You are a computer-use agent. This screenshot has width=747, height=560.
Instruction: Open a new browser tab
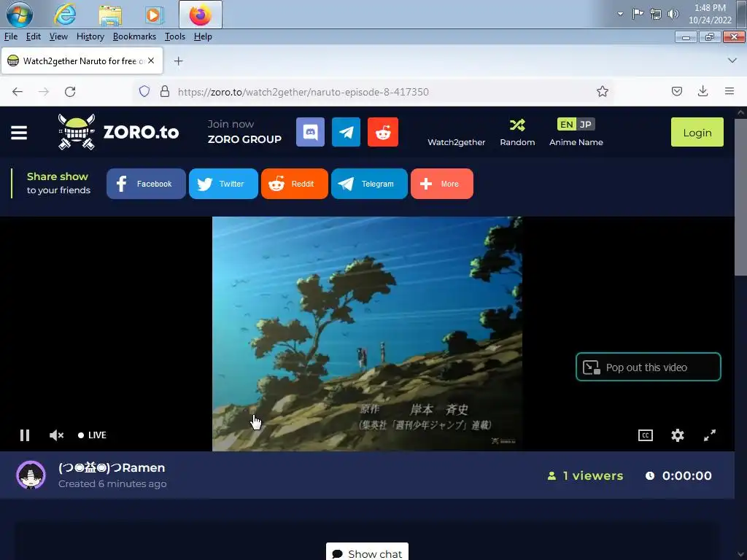[x=178, y=61]
